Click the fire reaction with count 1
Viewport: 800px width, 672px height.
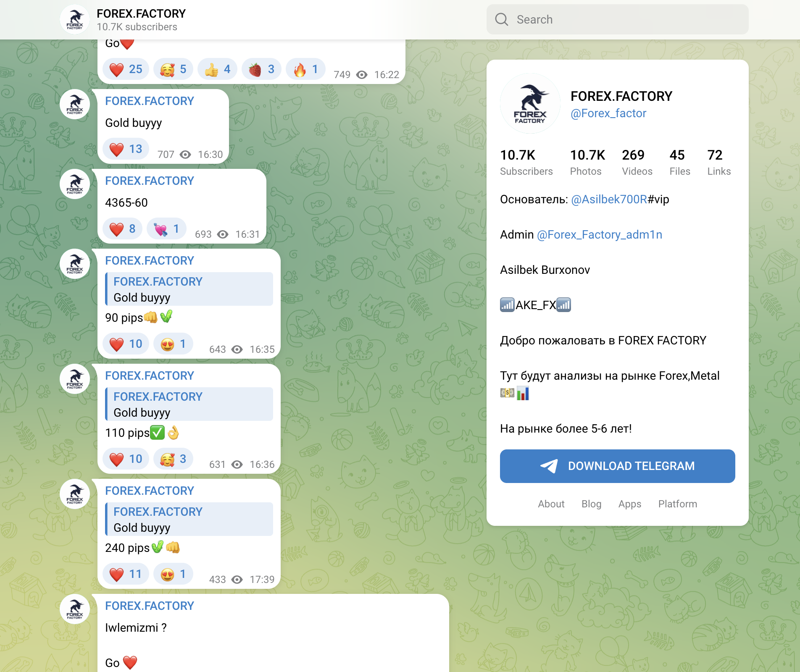click(x=305, y=69)
